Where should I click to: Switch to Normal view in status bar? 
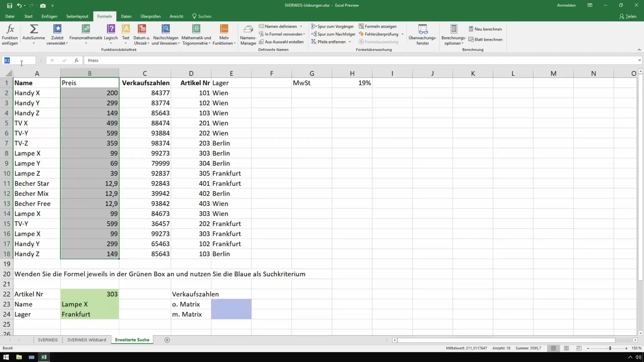553,348
